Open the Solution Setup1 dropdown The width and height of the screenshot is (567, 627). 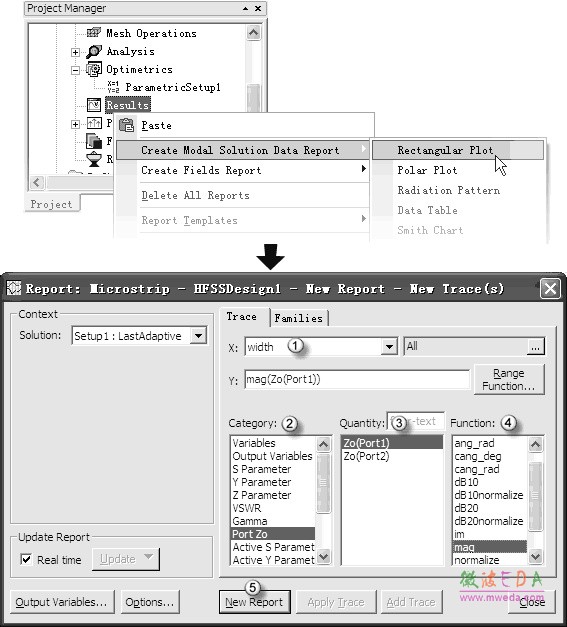(x=199, y=336)
